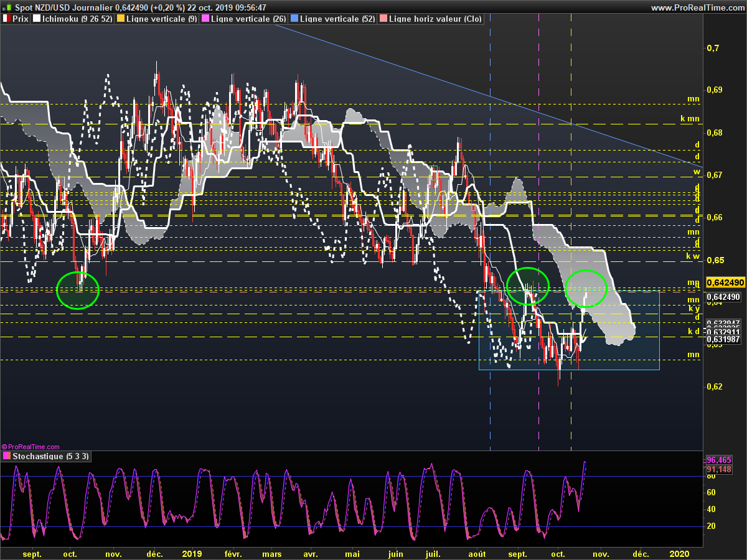Viewport: 747px width, 560px height.
Task: Click the blue Ligne verticale (52) swatch
Action: point(294,19)
